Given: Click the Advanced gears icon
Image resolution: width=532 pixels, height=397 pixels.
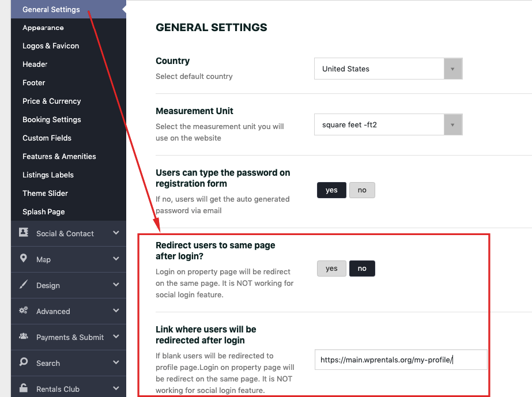Looking at the screenshot, I should click(x=24, y=310).
